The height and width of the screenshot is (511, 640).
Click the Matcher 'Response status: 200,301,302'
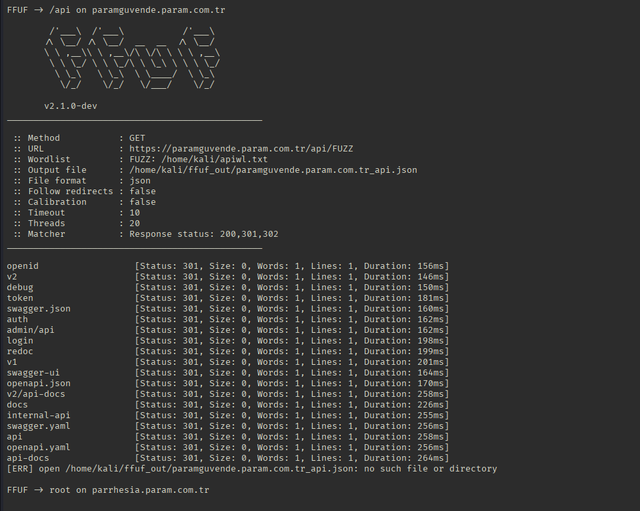coord(204,234)
